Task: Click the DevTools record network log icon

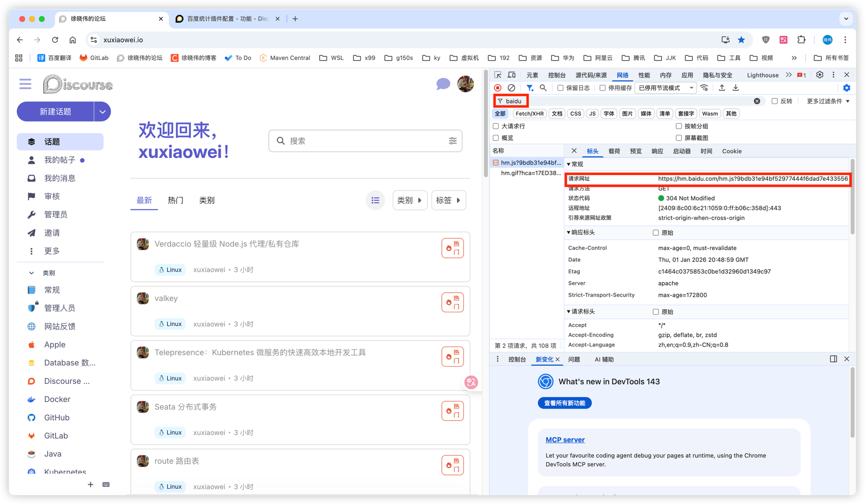Action: click(x=498, y=88)
